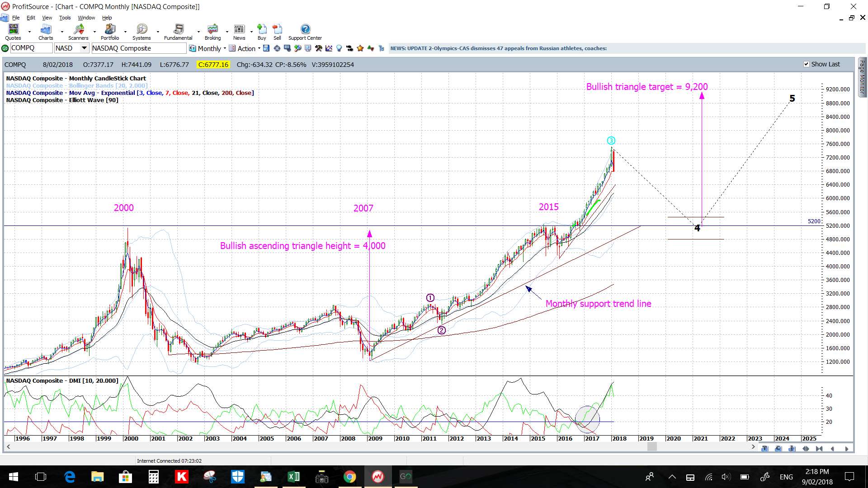
Task: Expand the Quotes dropdown arrow
Action: point(29,32)
